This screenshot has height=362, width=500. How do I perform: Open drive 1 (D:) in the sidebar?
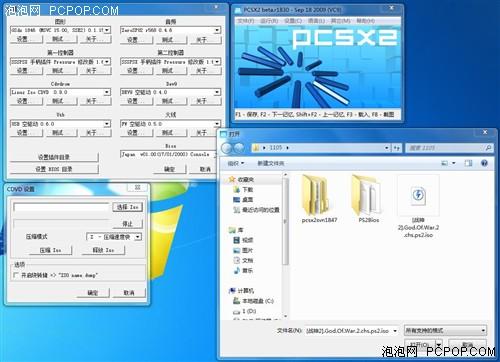click(x=245, y=311)
